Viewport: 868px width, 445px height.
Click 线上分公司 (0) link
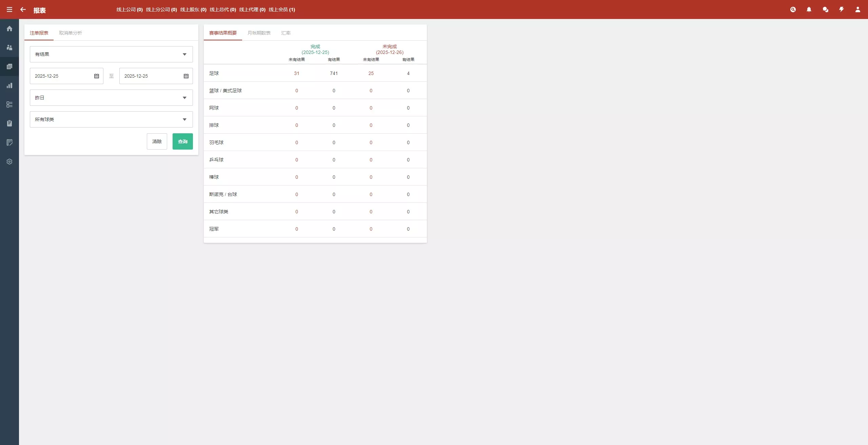pyautogui.click(x=161, y=9)
